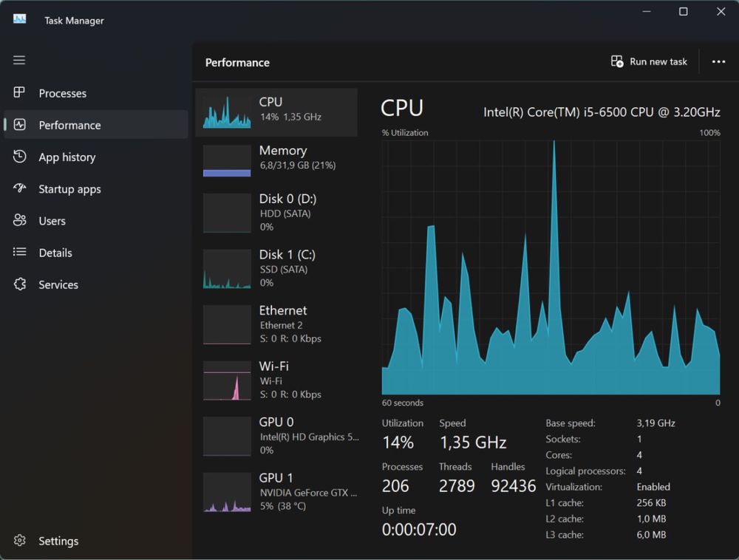Viewport: 739px width, 560px height.
Task: Minimize the Task Manager window
Action: tap(647, 12)
